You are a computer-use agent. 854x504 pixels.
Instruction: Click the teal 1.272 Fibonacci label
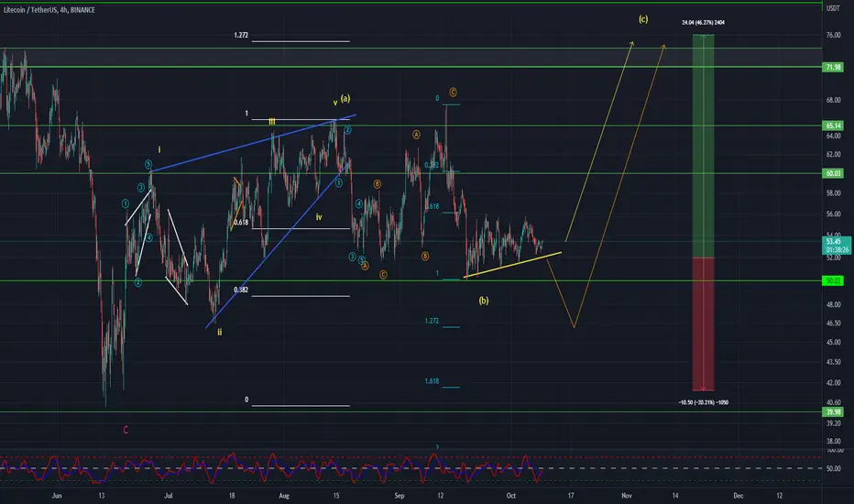[x=432, y=321]
